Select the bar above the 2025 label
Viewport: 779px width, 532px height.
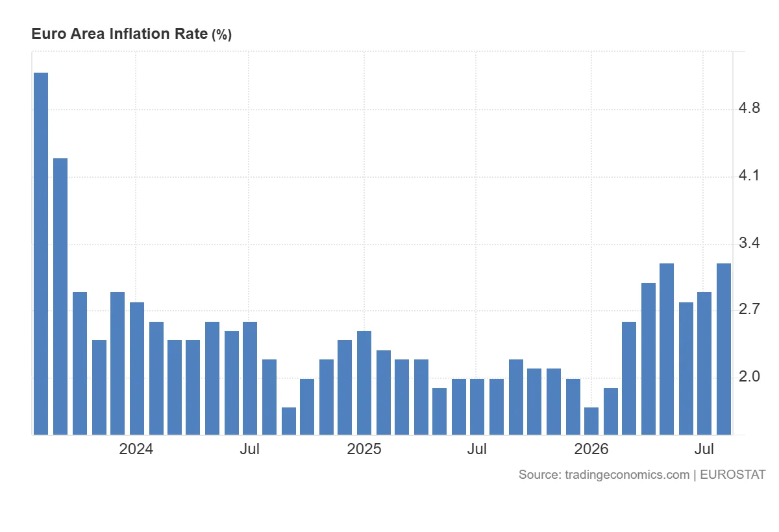click(x=364, y=383)
